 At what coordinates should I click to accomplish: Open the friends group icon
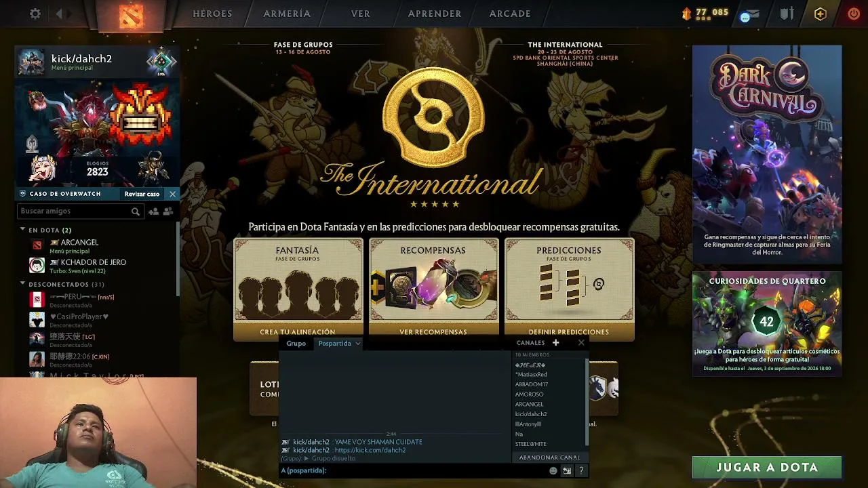pyautogui.click(x=168, y=211)
